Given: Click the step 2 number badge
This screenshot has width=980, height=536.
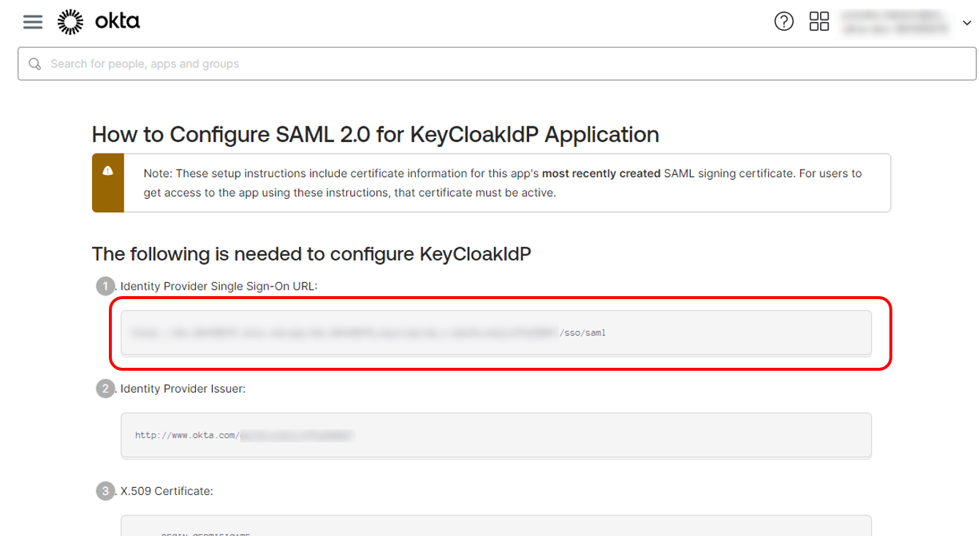Looking at the screenshot, I should pos(105,388).
